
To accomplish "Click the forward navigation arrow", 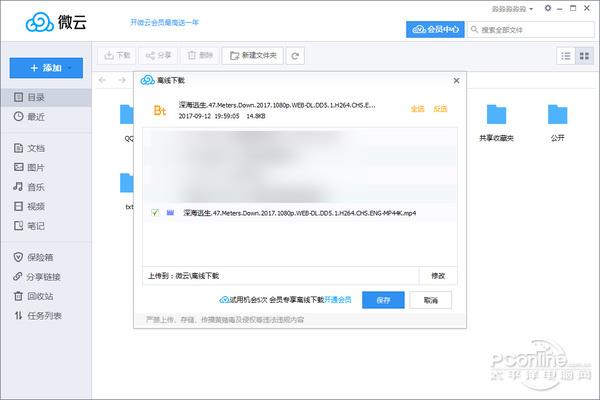I will tap(122, 80).
